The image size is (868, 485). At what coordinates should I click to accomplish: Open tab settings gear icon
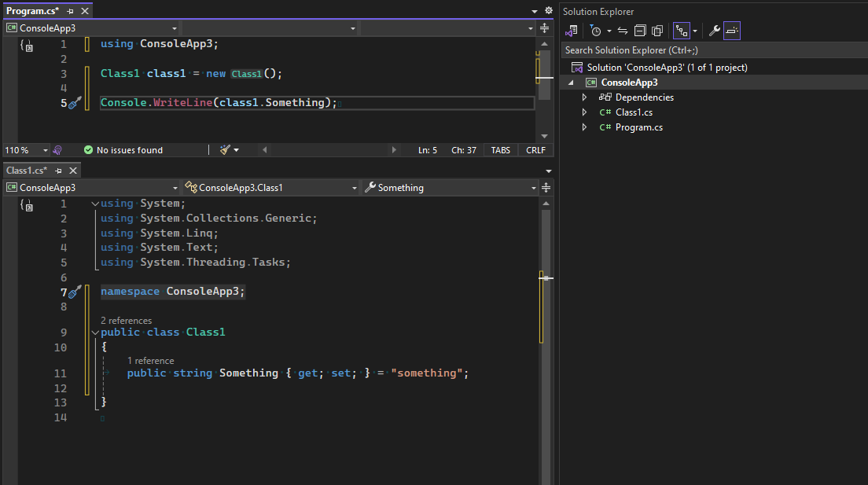(x=549, y=10)
